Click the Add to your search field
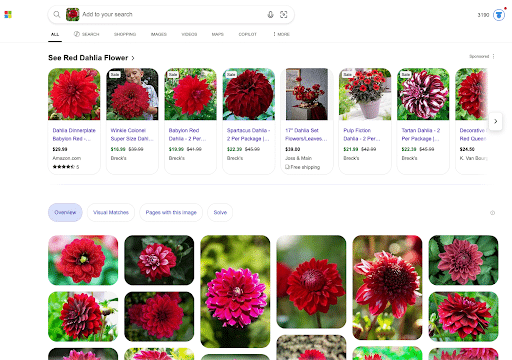The image size is (512, 360). point(172,14)
